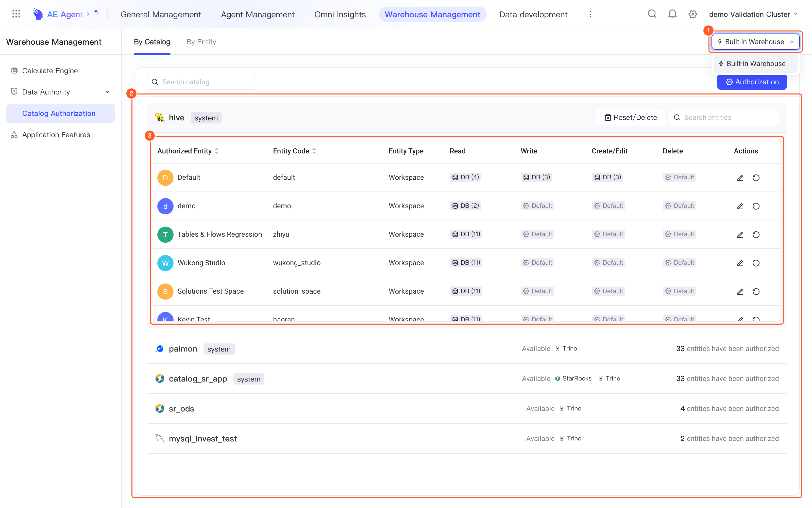
Task: Open the notifications bell
Action: pos(672,14)
